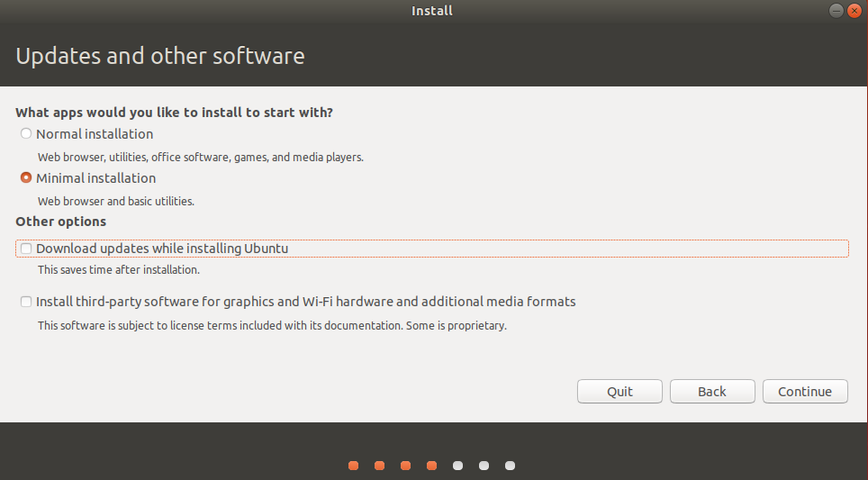Click 'What apps would you like to install' heading
Image resolution: width=868 pixels, height=480 pixels.
(x=174, y=113)
